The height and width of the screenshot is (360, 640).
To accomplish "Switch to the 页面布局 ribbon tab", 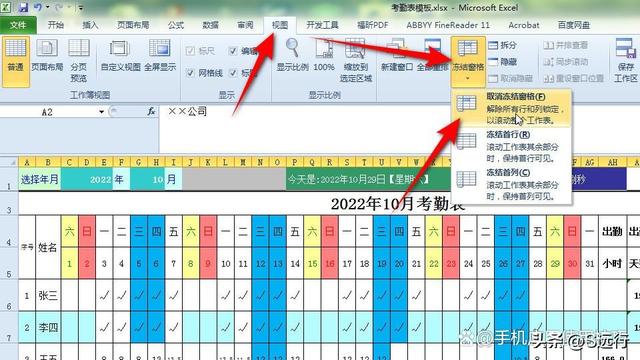I will coord(133,25).
